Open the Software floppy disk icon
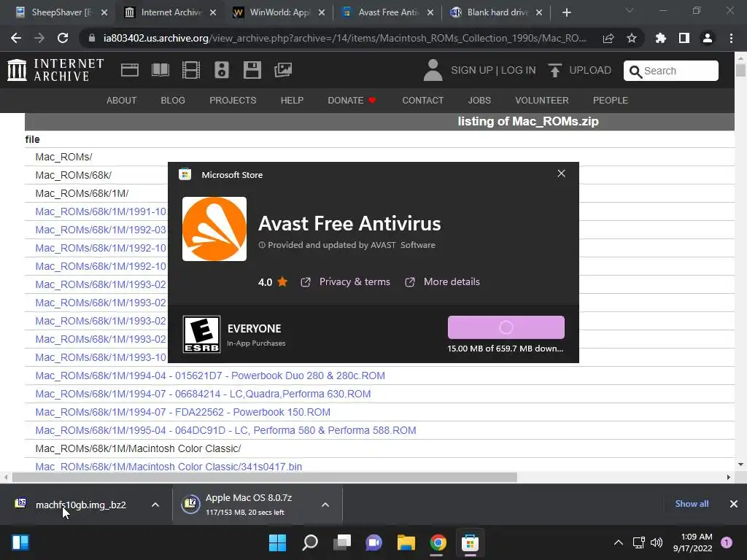Screen dimensions: 747x560 (252, 70)
